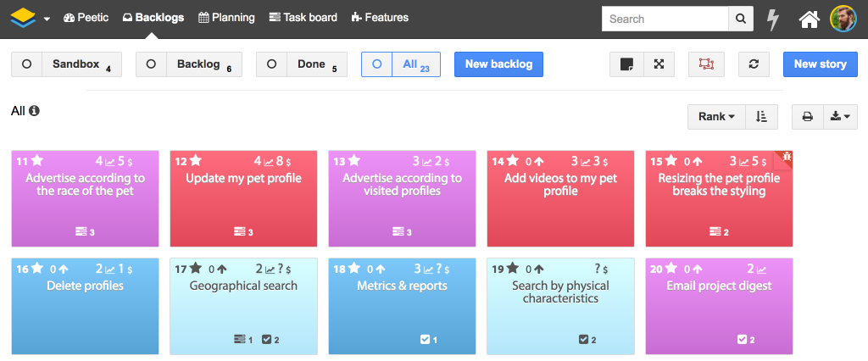The width and height of the screenshot is (868, 361).
Task: Click the New story button
Action: coord(820,64)
